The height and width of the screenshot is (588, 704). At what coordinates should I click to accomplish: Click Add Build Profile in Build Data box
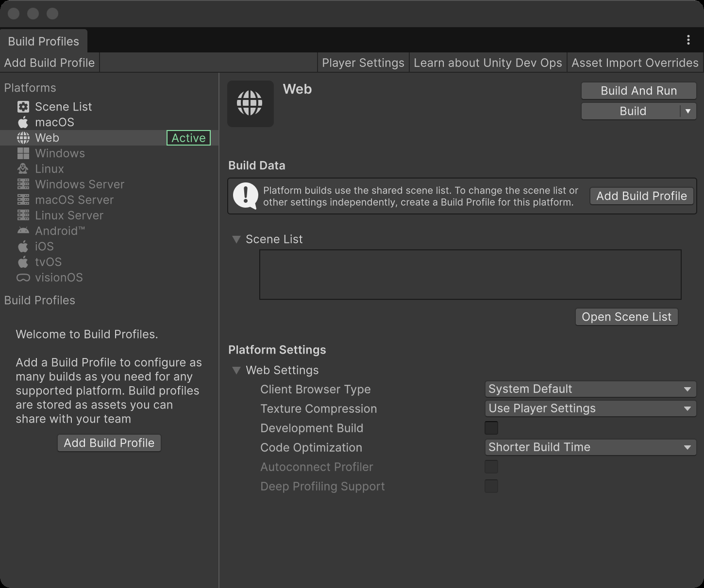tap(642, 196)
